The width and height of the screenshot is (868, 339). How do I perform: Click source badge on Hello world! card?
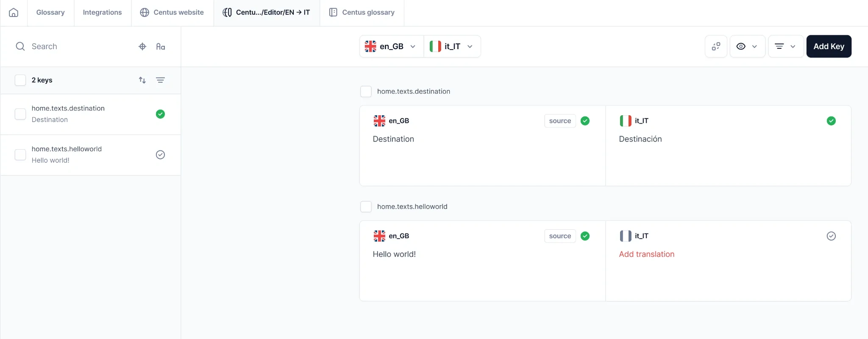[x=560, y=236]
